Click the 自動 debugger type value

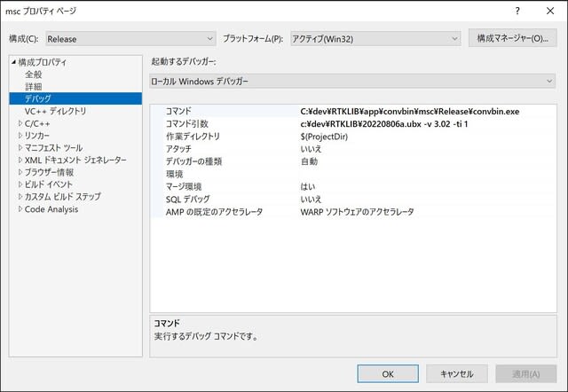click(x=309, y=161)
